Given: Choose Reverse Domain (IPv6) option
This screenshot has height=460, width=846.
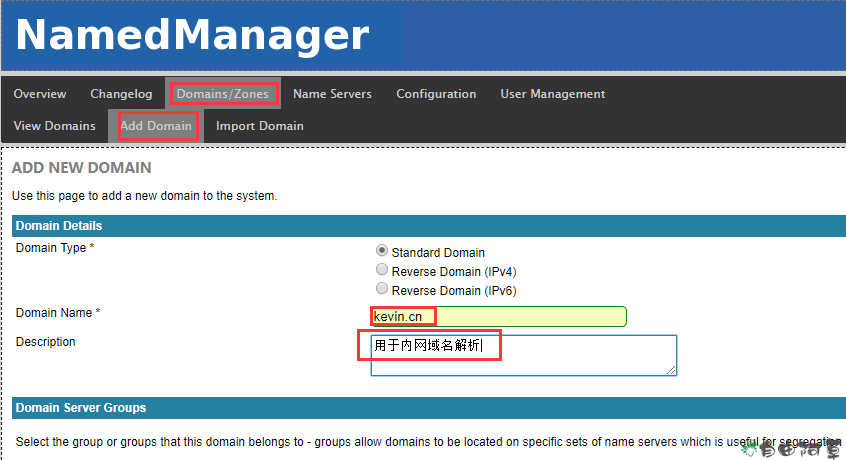Looking at the screenshot, I should pyautogui.click(x=382, y=289).
